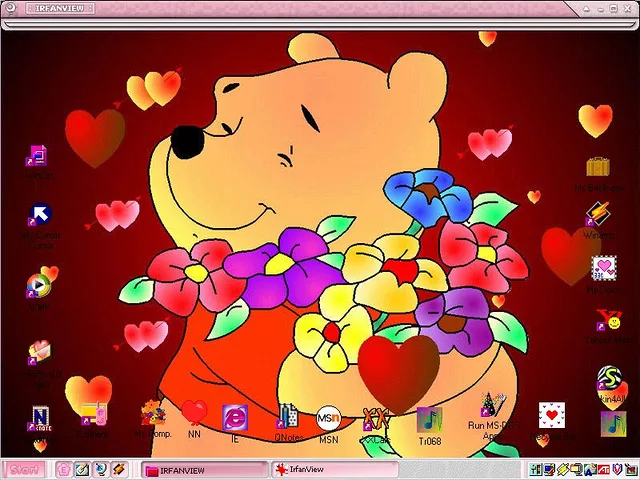Open the My Briefcase desktop icon
The width and height of the screenshot is (640, 480).
[598, 167]
